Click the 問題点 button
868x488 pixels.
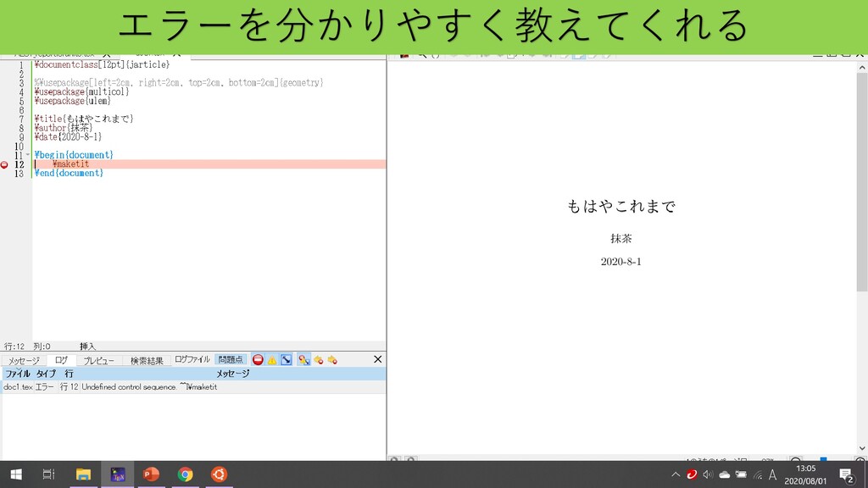pyautogui.click(x=231, y=359)
